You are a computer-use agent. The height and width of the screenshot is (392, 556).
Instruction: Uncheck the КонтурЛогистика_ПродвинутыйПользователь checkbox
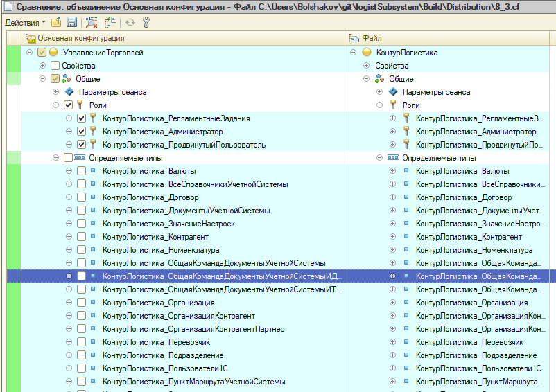pyautogui.click(x=82, y=145)
